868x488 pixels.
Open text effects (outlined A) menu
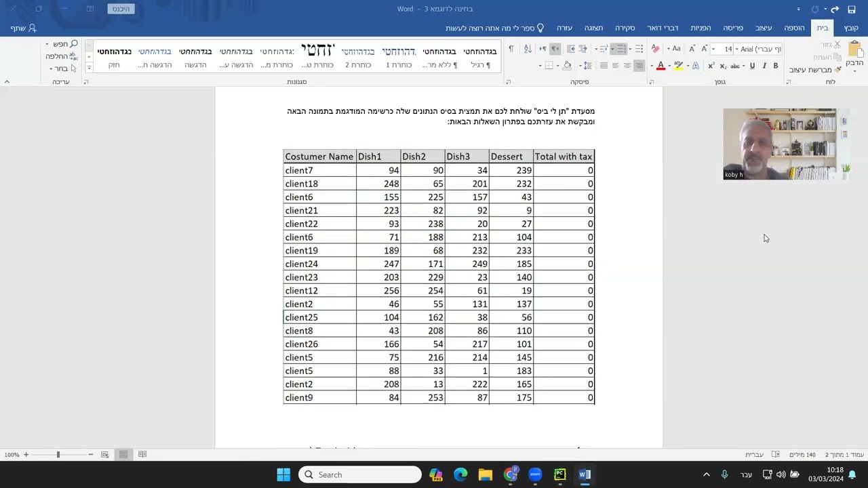pyautogui.click(x=696, y=66)
